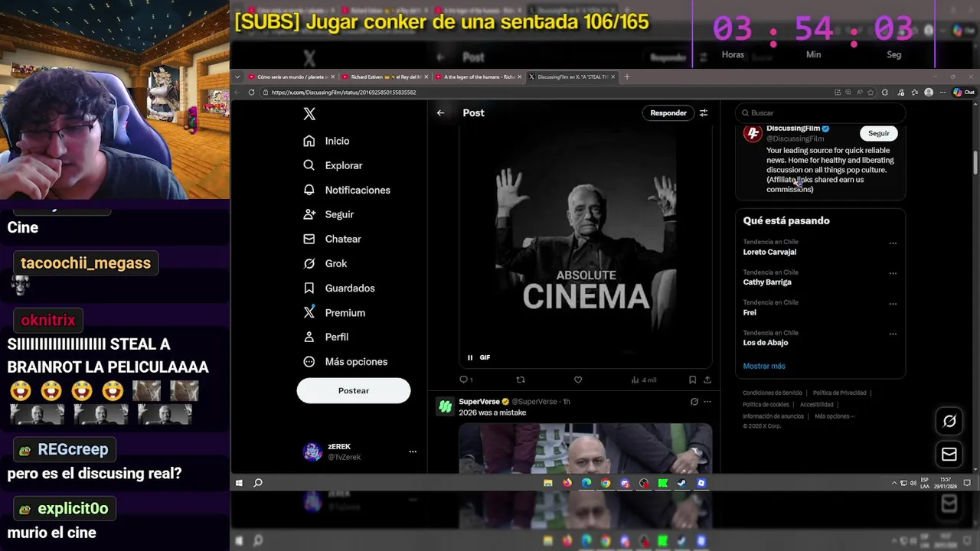Open Accesibilidad footer link
The height and width of the screenshot is (551, 980).
[x=817, y=405]
